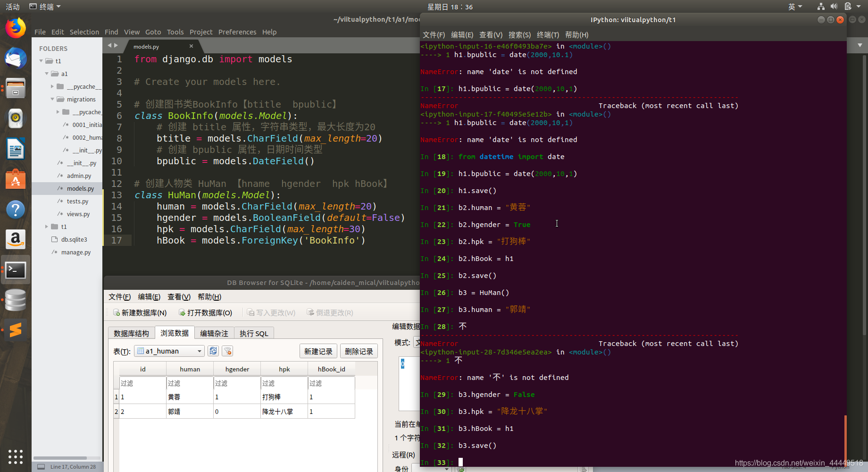Switch to 数据库结构 tab
Image resolution: width=868 pixels, height=472 pixels.
[131, 333]
